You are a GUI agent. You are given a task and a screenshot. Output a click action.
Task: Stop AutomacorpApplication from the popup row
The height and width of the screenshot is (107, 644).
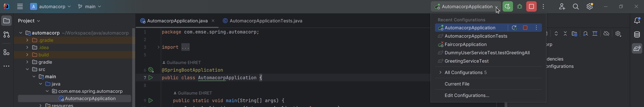click(x=525, y=28)
